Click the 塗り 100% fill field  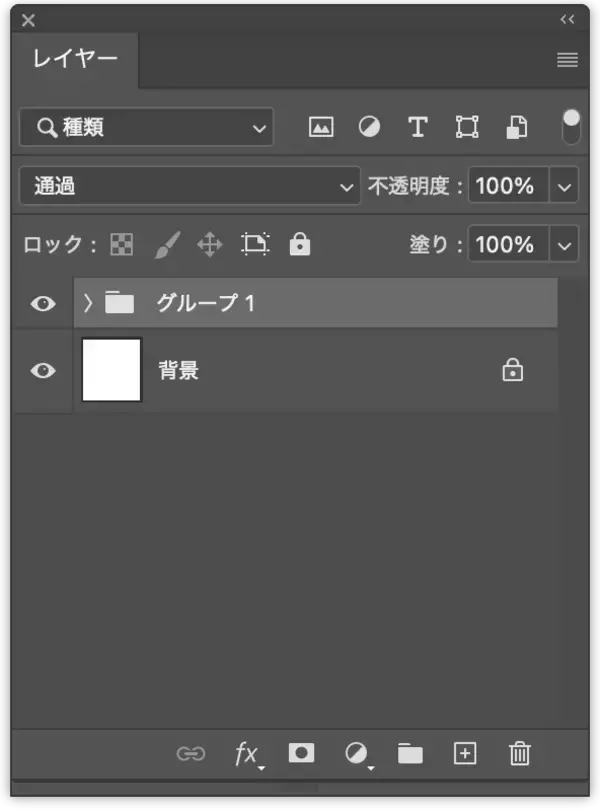coord(508,244)
